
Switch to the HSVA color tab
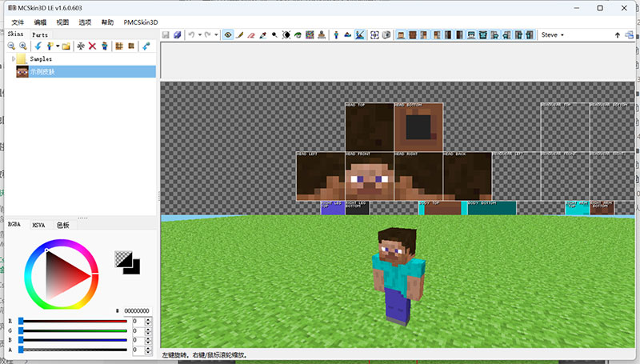click(38, 226)
